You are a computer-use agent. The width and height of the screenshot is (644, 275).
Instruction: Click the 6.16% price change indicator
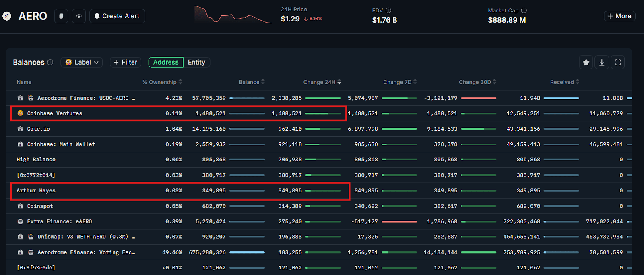tap(313, 19)
